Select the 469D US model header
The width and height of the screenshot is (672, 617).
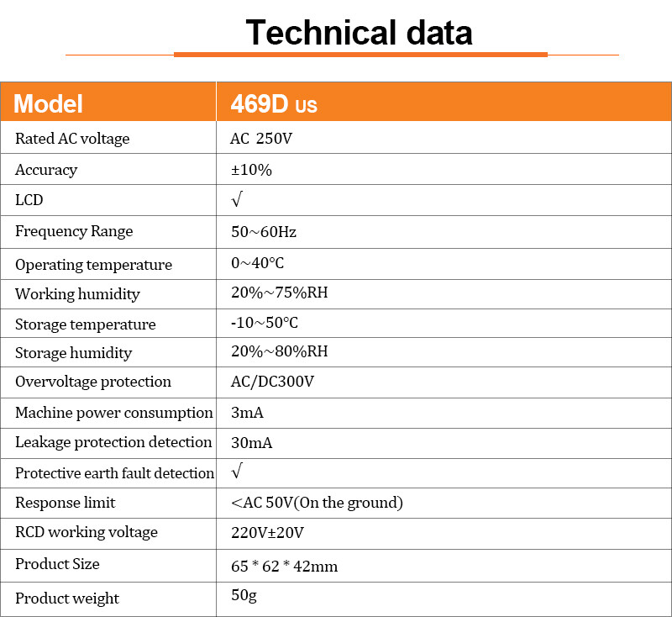tap(274, 103)
